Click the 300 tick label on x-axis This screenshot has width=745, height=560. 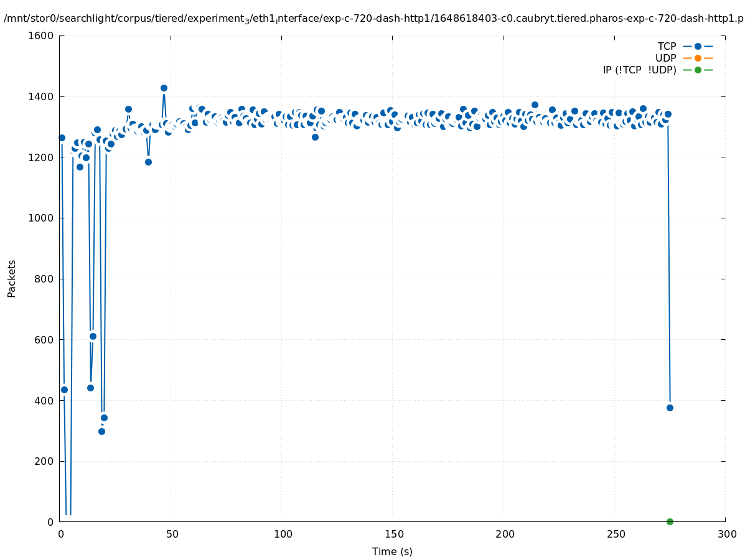coord(726,534)
